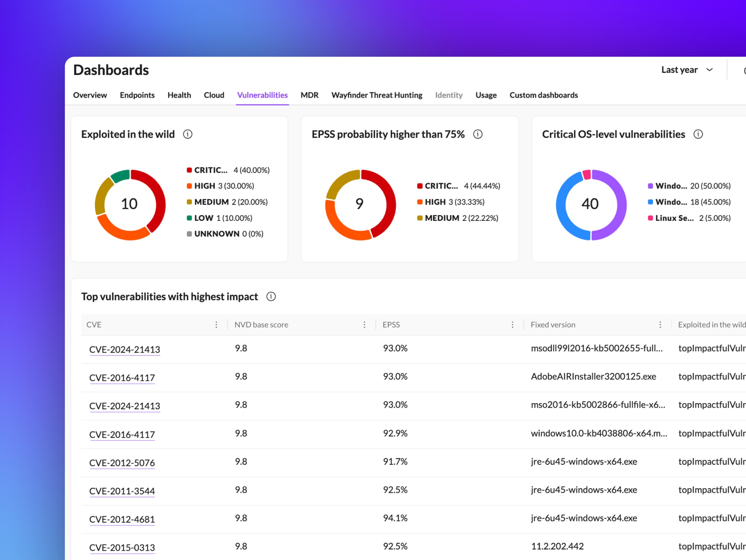Open the CVE-2012-4681 link

coord(122,520)
